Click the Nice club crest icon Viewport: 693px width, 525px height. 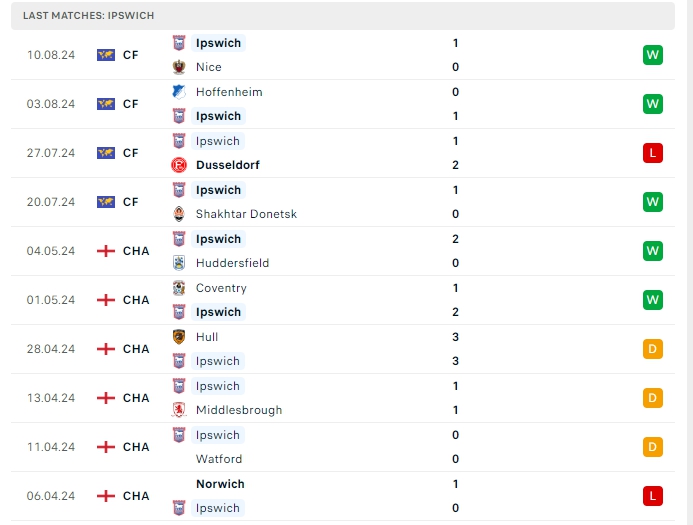click(179, 67)
